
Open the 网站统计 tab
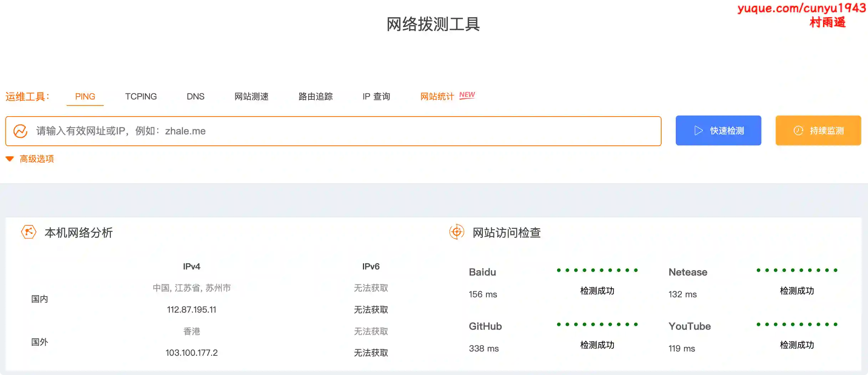(x=437, y=96)
